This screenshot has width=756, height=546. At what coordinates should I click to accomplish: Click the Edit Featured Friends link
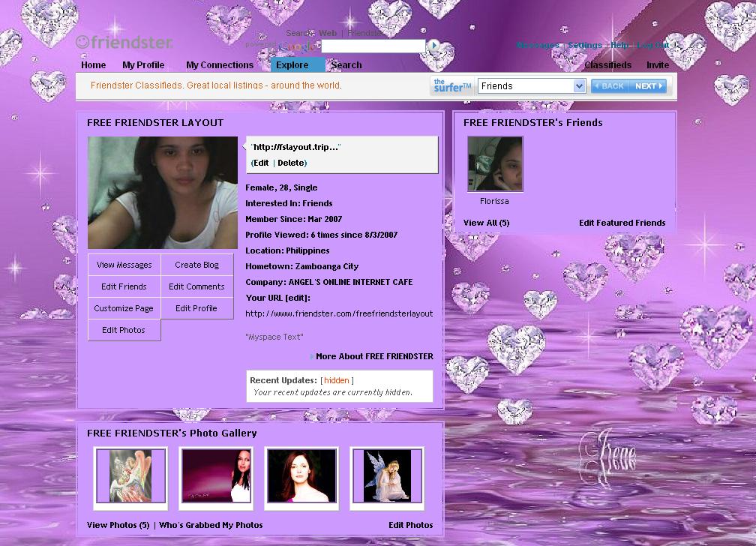(622, 223)
